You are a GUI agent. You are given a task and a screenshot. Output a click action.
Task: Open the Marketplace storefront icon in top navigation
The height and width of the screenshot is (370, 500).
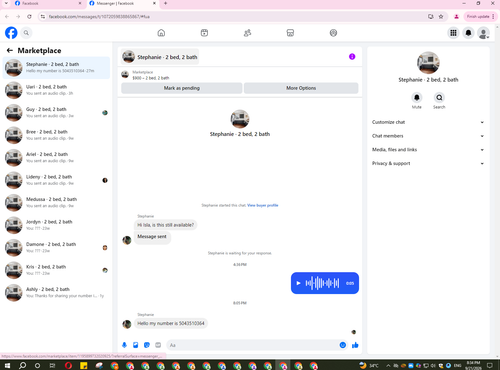[x=290, y=33]
